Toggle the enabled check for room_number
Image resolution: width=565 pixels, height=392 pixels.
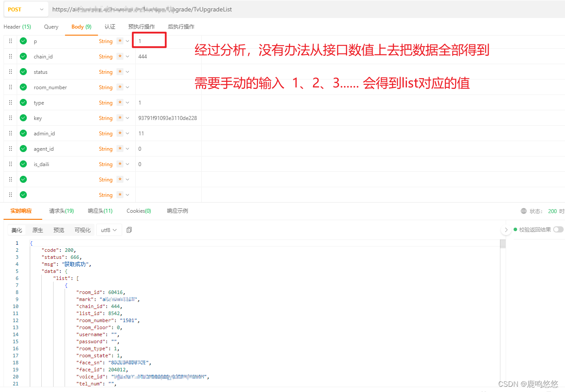pyautogui.click(x=23, y=87)
